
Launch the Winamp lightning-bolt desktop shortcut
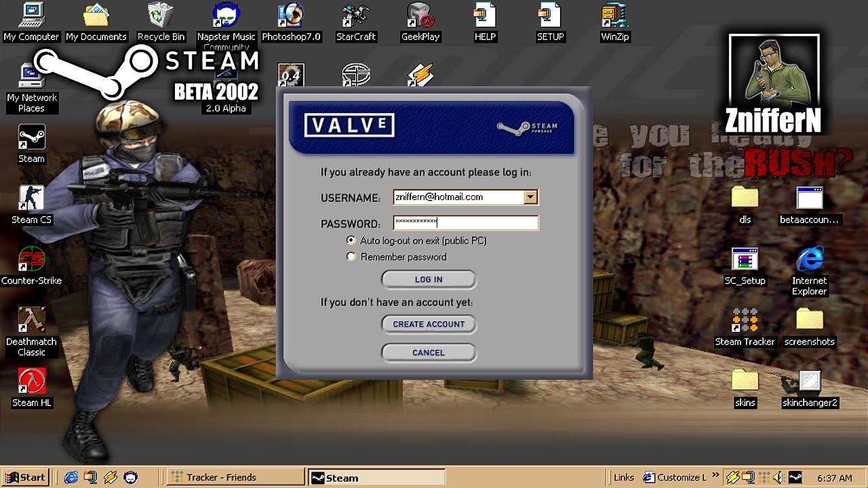420,75
